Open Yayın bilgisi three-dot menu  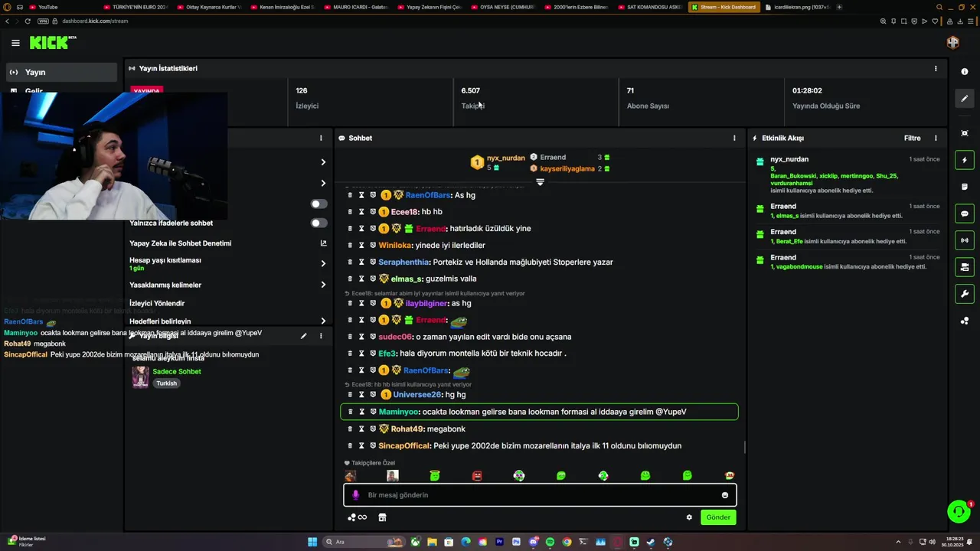click(x=321, y=336)
